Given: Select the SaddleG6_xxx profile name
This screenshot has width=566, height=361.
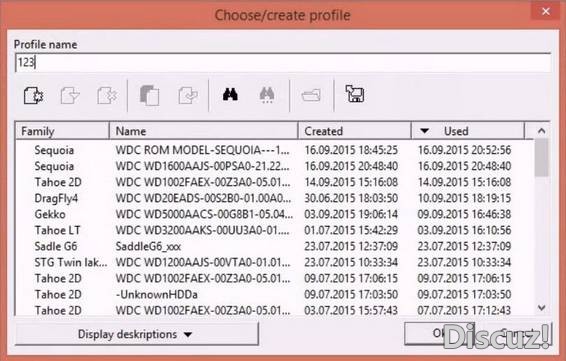Looking at the screenshot, I should point(148,246).
